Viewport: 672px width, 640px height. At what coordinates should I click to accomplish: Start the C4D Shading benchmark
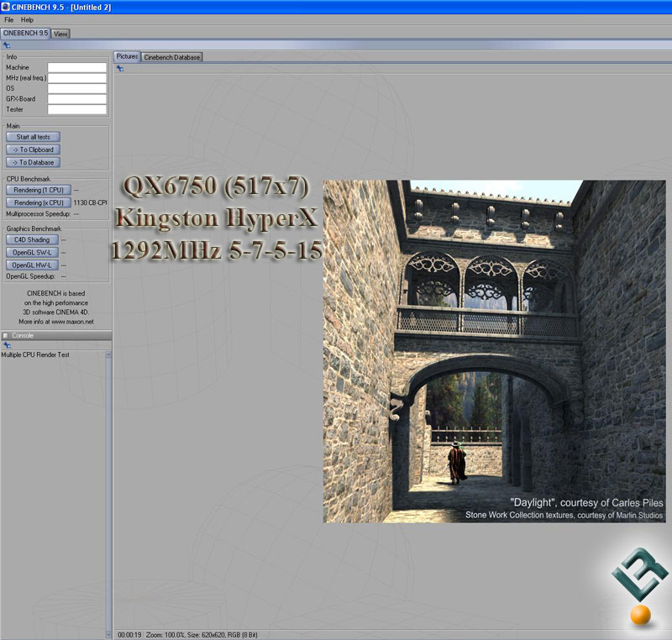point(32,240)
